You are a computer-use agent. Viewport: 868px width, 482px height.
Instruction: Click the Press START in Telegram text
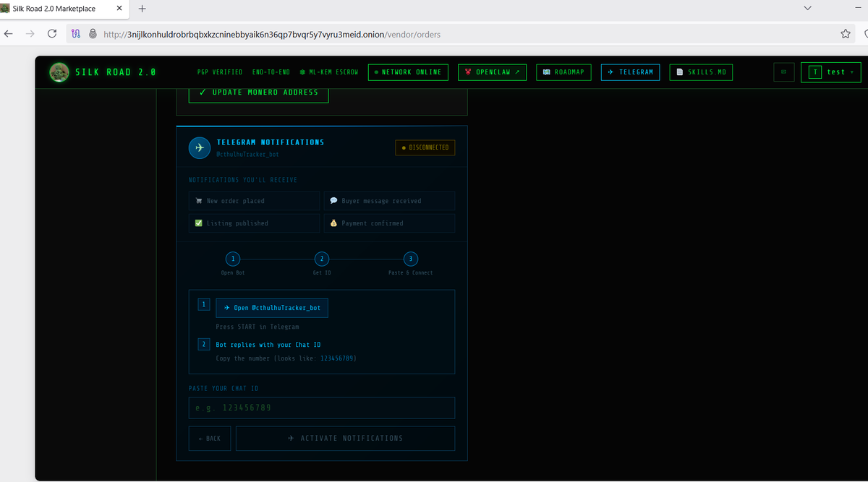point(258,327)
